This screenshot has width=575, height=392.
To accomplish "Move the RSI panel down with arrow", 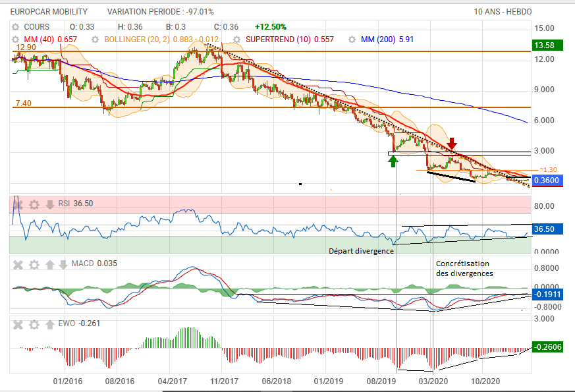I will [x=49, y=204].
